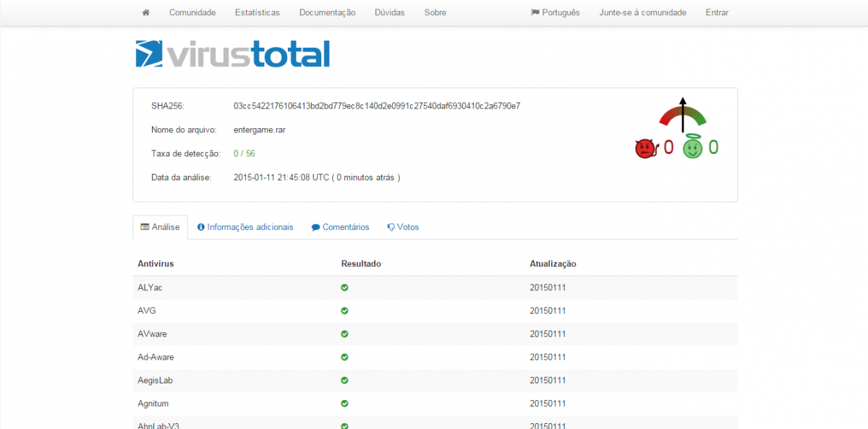868x429 pixels.
Task: Click the Nome do arquivo: label
Action: coord(184,129)
